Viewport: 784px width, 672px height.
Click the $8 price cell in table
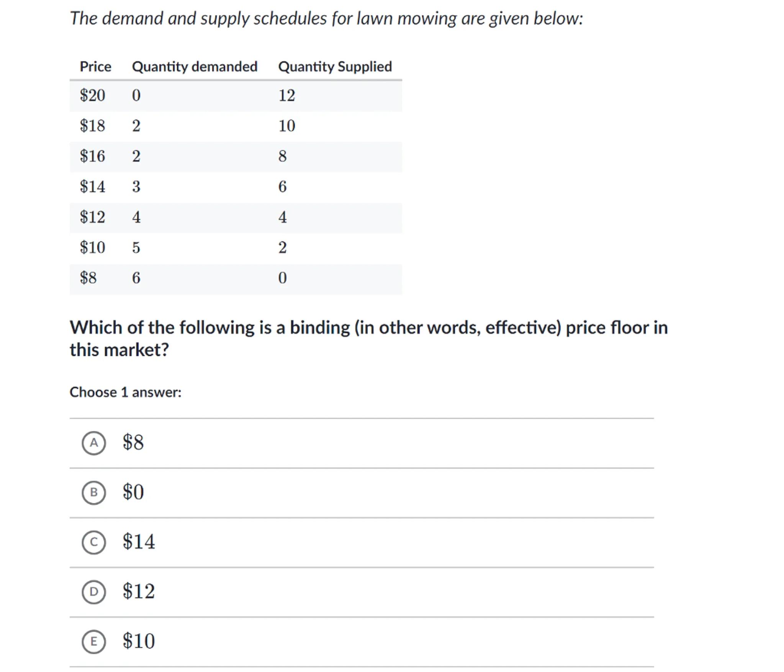pos(88,278)
